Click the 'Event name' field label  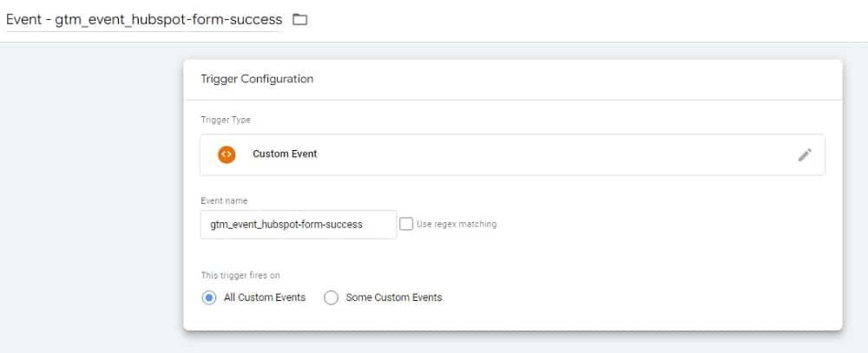pyautogui.click(x=224, y=200)
